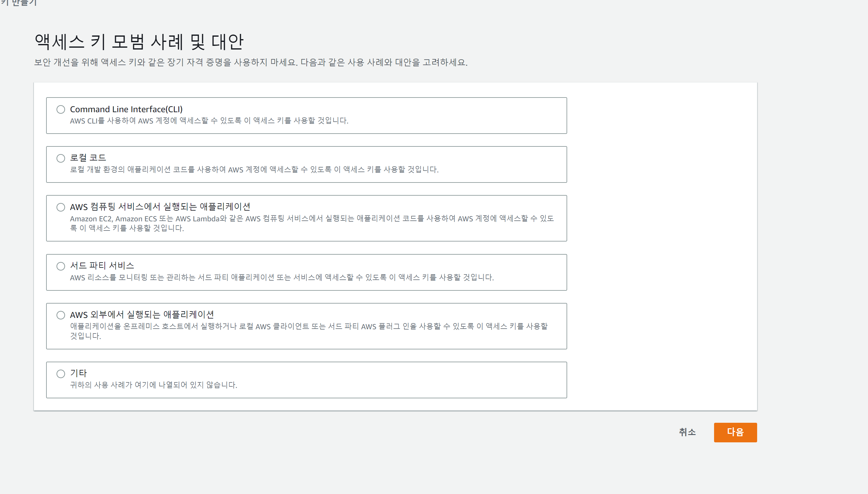Click the CLI description text about AWS CLI
Image resolution: width=868 pixels, height=494 pixels.
tap(209, 120)
